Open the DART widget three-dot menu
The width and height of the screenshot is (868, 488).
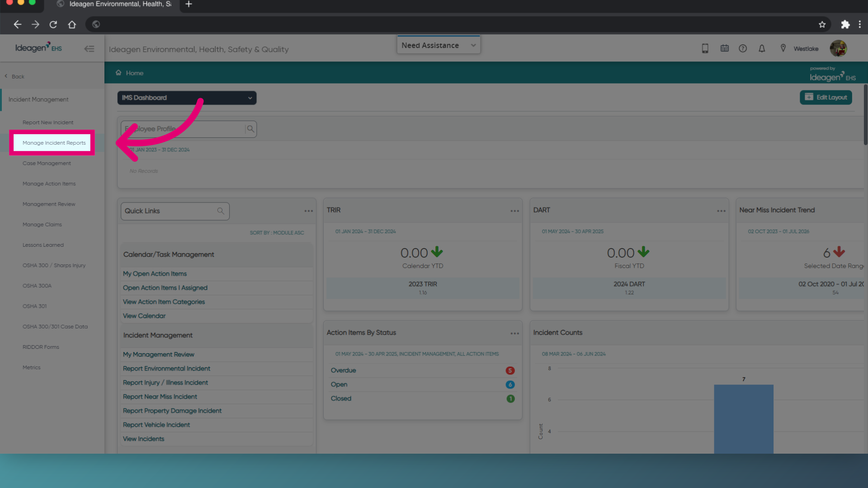tap(721, 211)
